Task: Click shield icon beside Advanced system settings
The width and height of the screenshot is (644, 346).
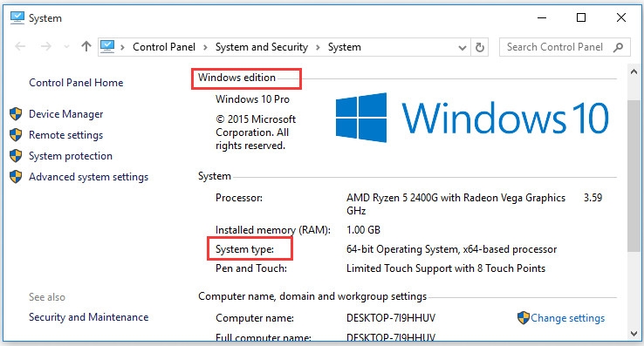Action: pos(16,177)
